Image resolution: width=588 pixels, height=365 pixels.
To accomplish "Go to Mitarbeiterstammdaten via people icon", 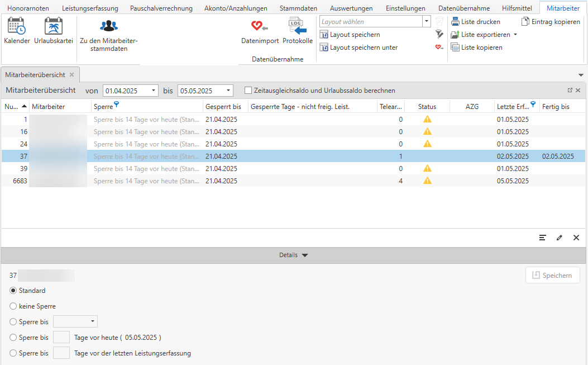I will pos(108,26).
